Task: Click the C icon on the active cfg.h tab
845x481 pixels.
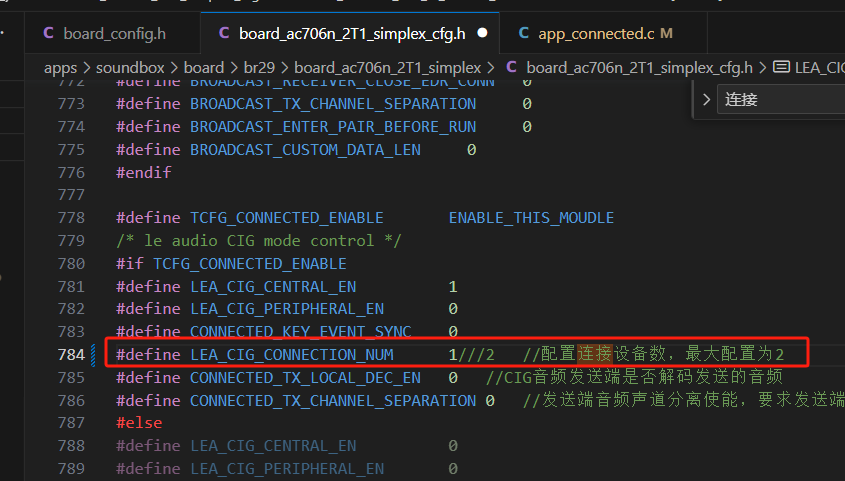Action: (224, 33)
